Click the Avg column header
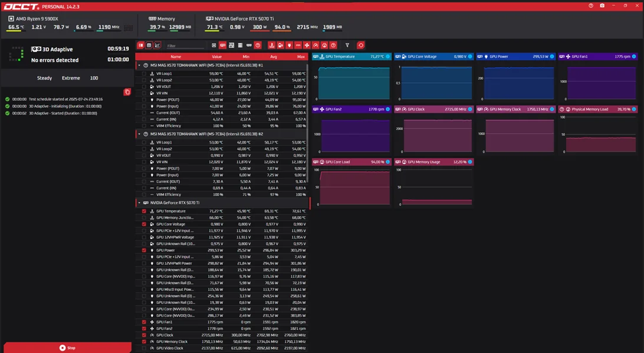Image resolution: width=644 pixels, height=353 pixels. point(273,57)
